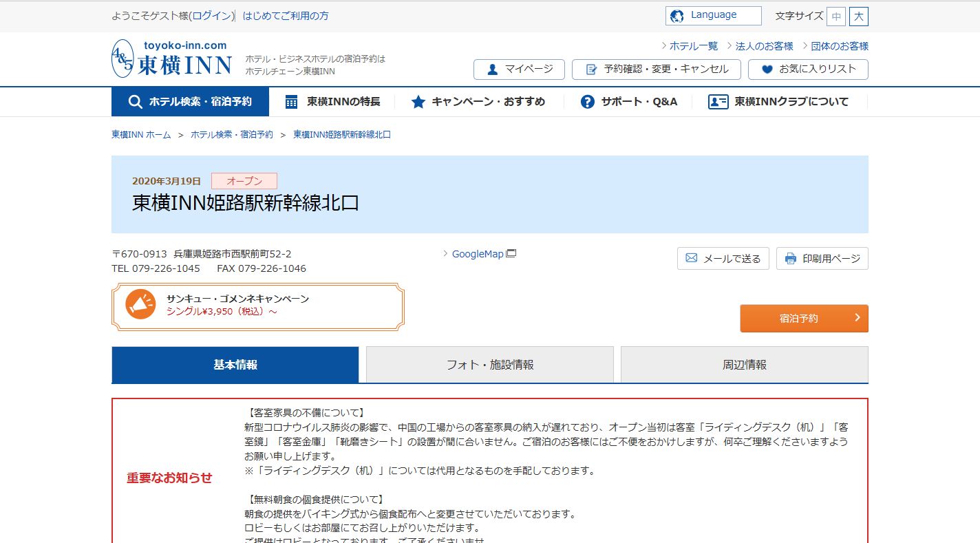Screen dimensions: 980x543
Task: Open 東横INNクラブについて menu
Action: coord(780,102)
